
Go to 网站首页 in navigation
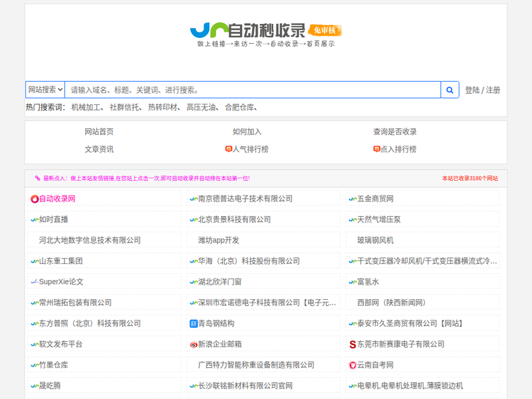[99, 132]
